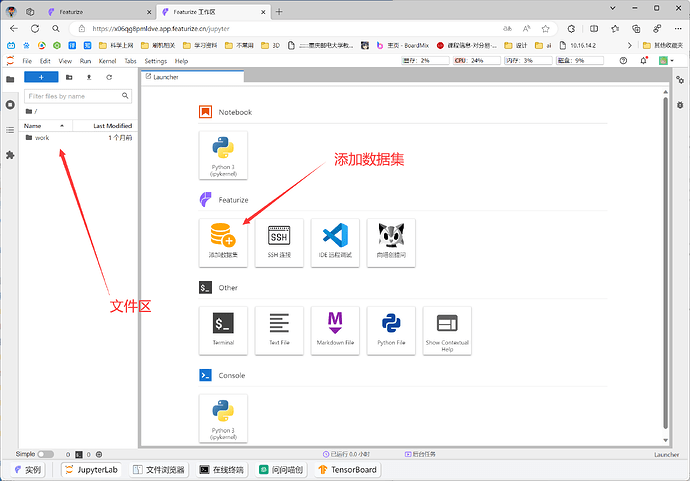
Task: Click the 磁盘 usage indicator bar
Action: [579, 61]
